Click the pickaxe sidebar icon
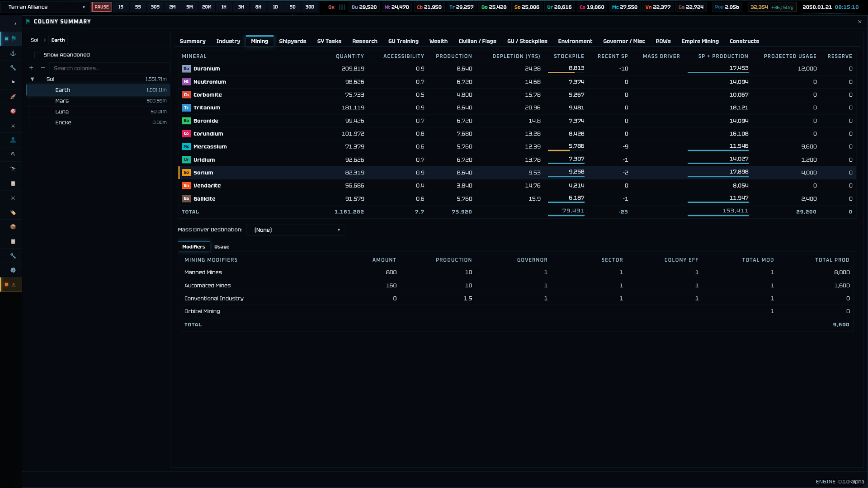Viewport: 868px width, 488px height. 13,154
